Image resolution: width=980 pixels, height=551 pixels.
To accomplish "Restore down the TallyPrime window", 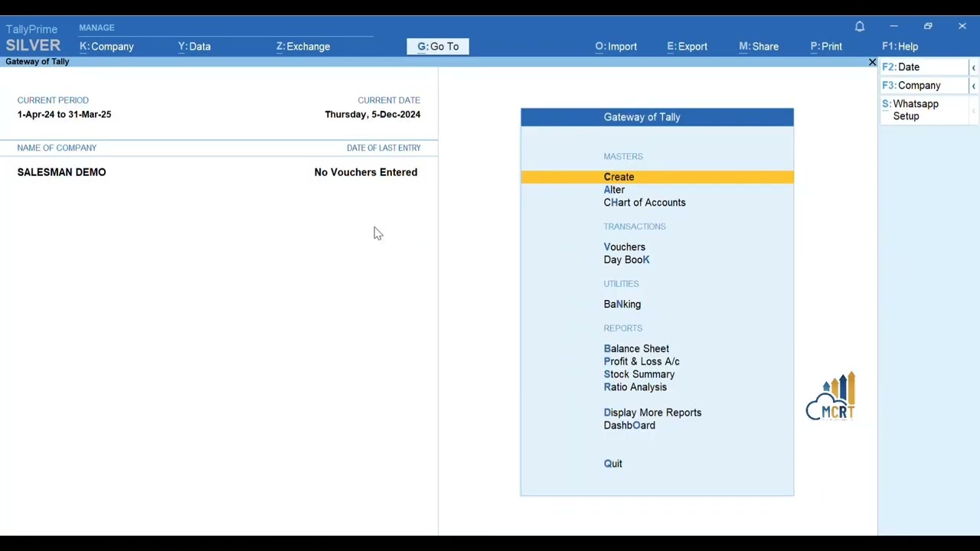I will pos(928,27).
